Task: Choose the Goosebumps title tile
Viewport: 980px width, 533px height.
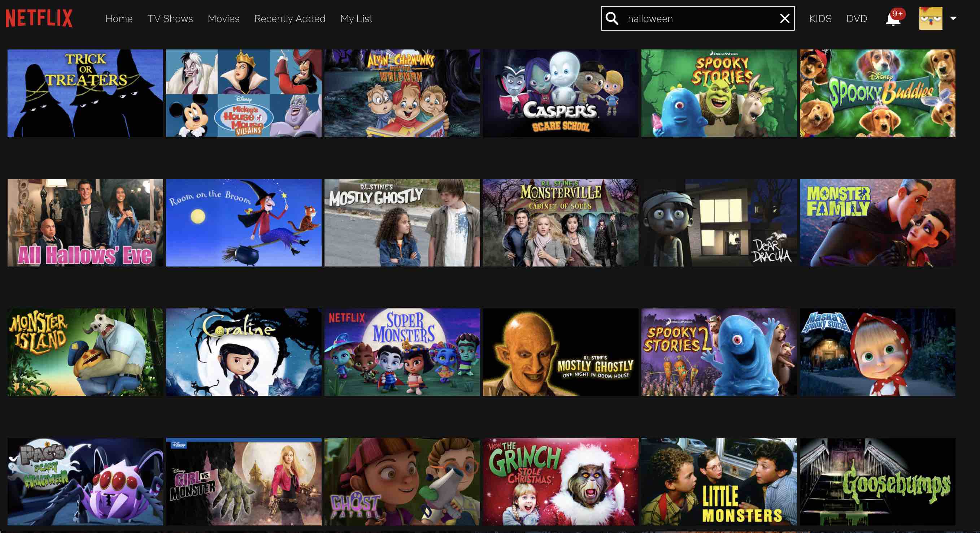Action: point(877,482)
